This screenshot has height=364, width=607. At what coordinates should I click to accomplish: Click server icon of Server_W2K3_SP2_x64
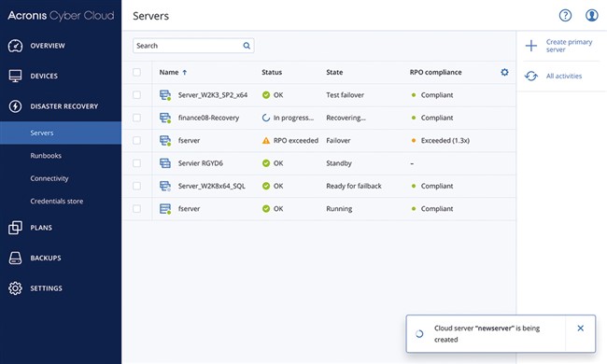pyautogui.click(x=165, y=95)
